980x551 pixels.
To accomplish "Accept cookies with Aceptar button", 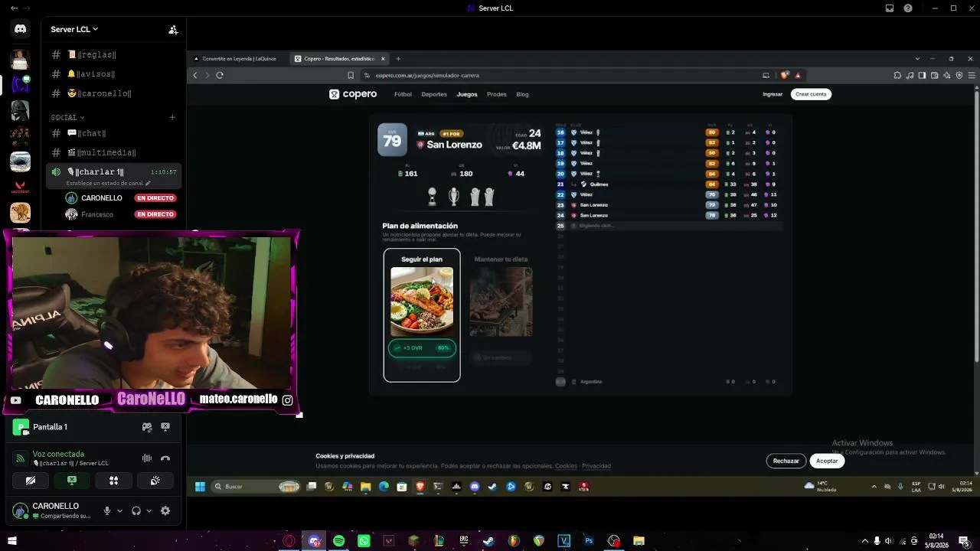I will coord(827,461).
